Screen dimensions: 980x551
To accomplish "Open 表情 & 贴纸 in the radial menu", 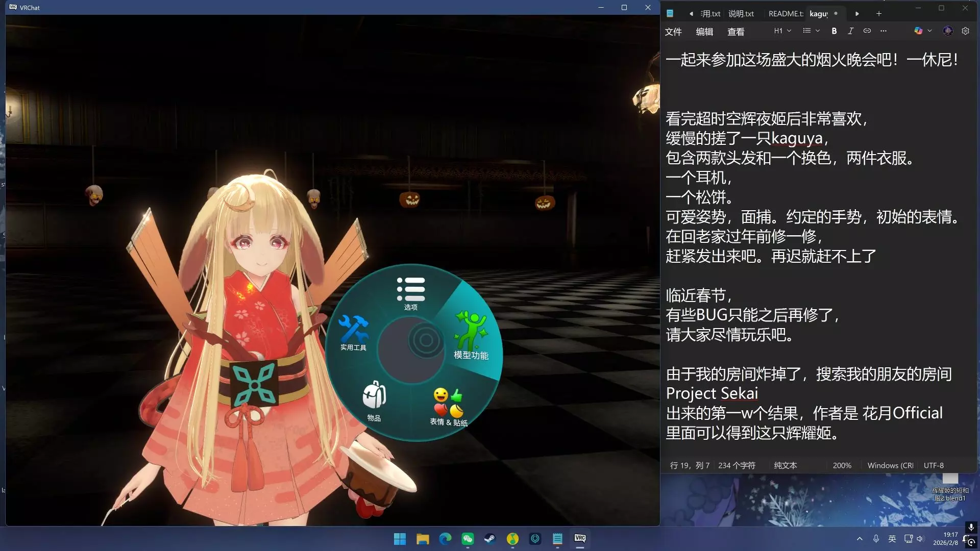I will click(x=449, y=407).
